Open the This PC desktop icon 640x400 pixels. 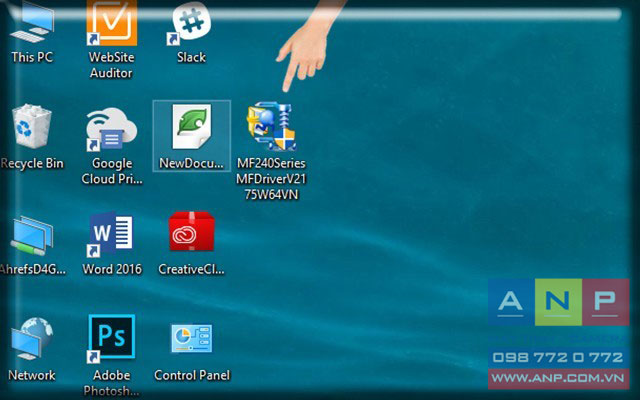point(32,22)
